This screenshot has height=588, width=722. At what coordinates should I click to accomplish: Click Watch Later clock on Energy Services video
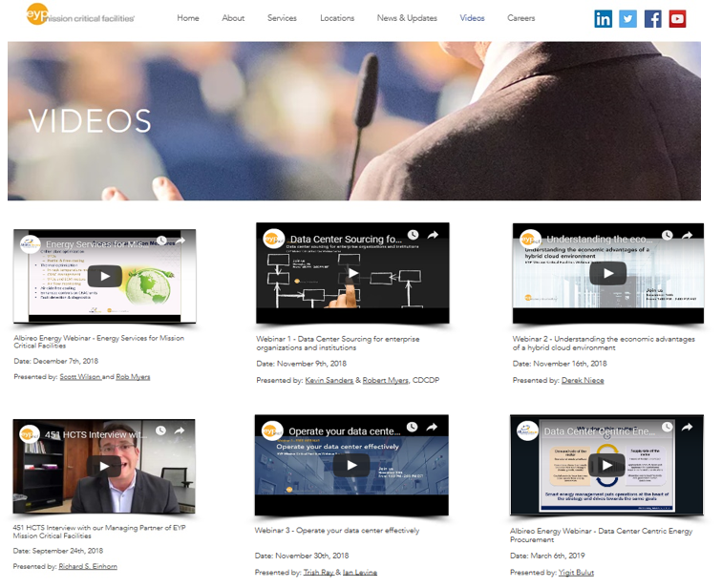(161, 241)
